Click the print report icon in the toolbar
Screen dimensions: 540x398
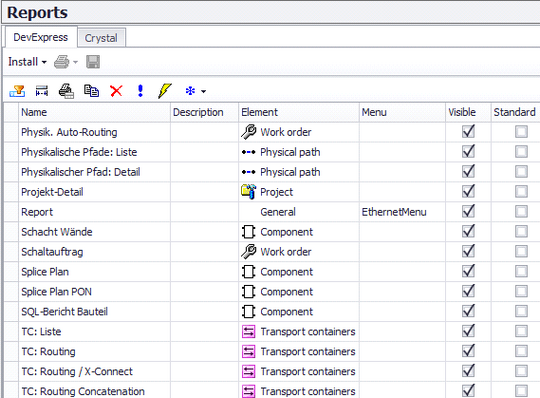click(x=66, y=91)
